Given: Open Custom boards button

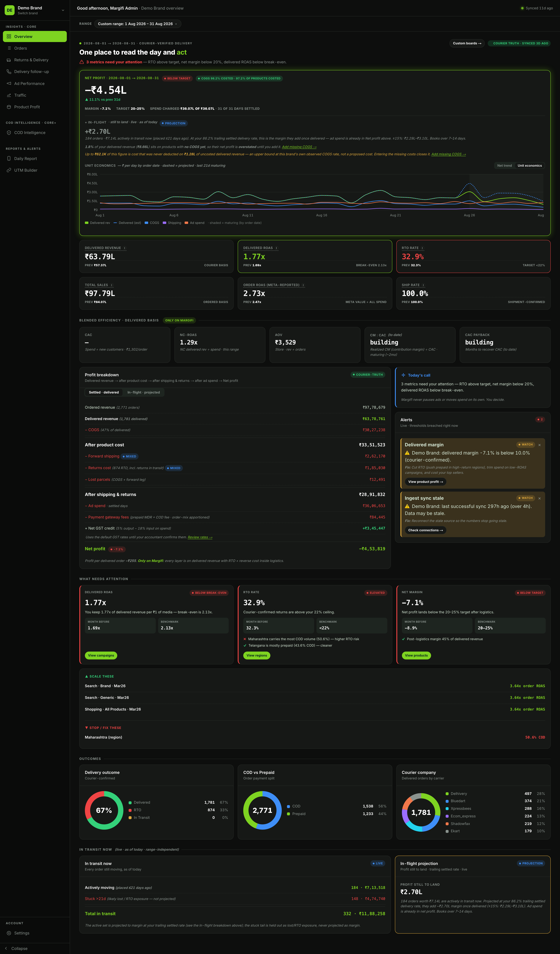Looking at the screenshot, I should click(x=467, y=43).
